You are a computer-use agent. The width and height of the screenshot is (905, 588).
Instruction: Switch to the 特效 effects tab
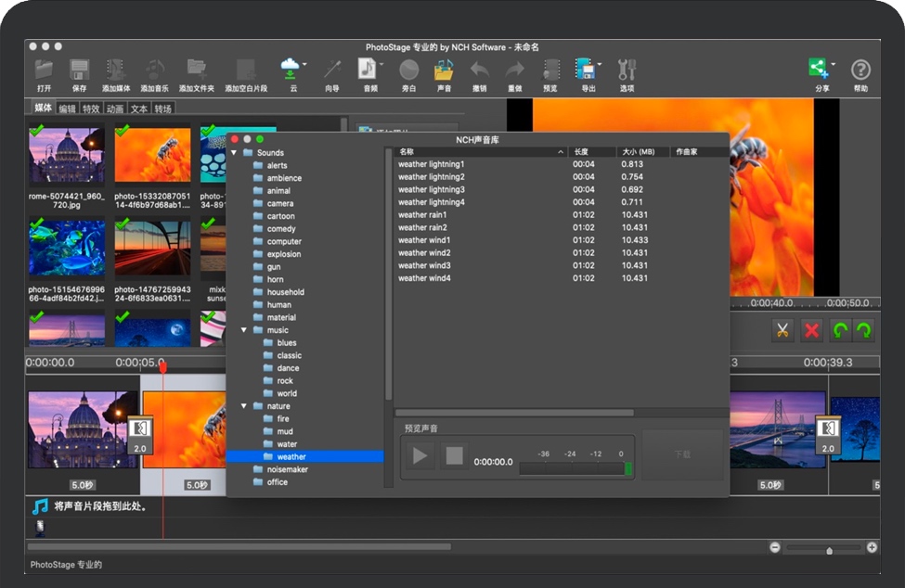pos(91,109)
